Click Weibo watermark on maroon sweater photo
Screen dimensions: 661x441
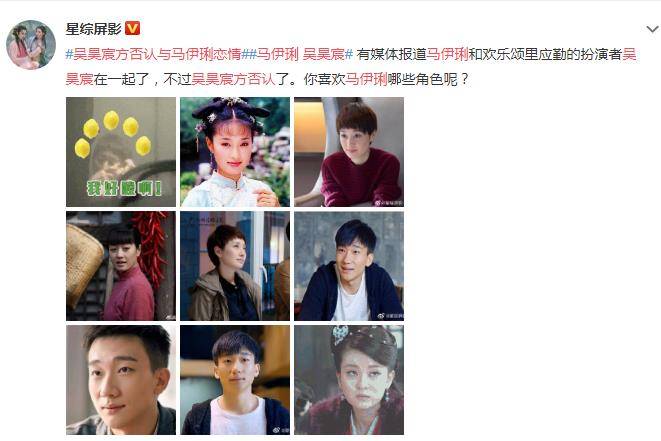click(389, 203)
